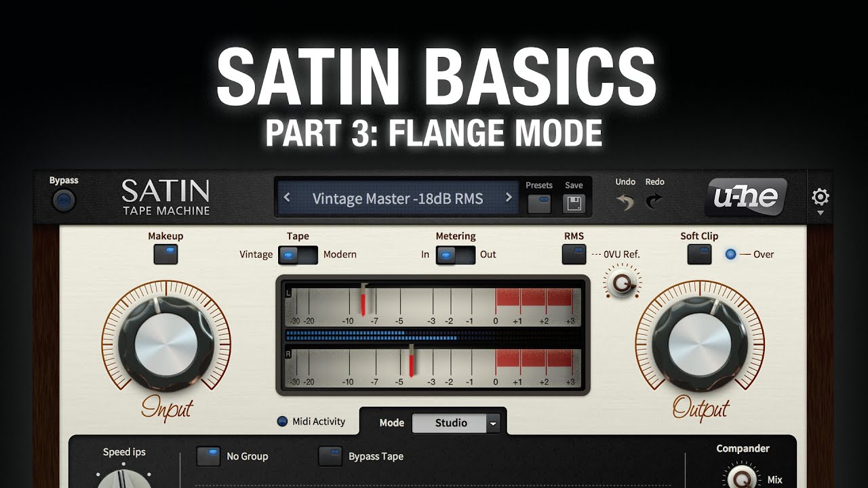The image size is (868, 488).
Task: Click the Speed ips knob
Action: 124,479
